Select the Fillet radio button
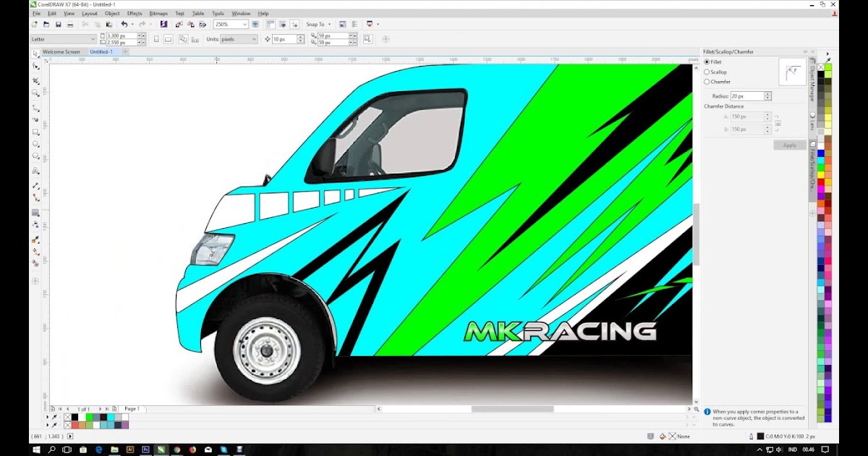This screenshot has height=456, width=868. coord(707,62)
